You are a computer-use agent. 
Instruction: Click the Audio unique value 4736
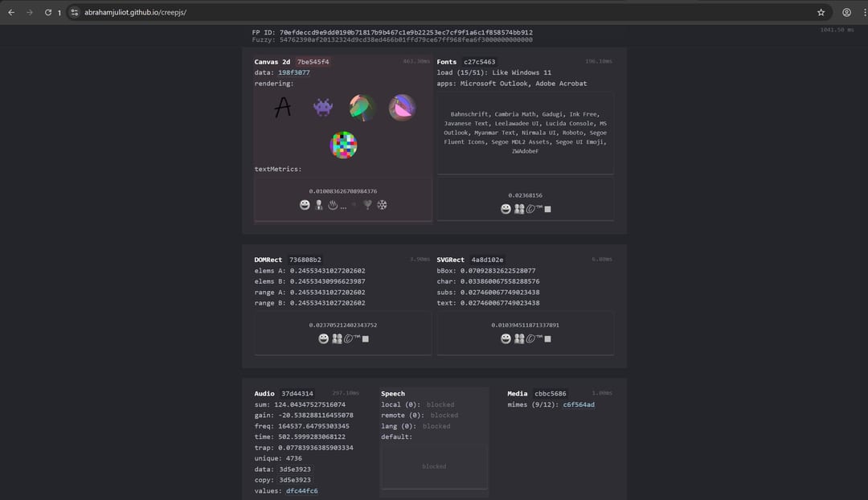(x=294, y=458)
